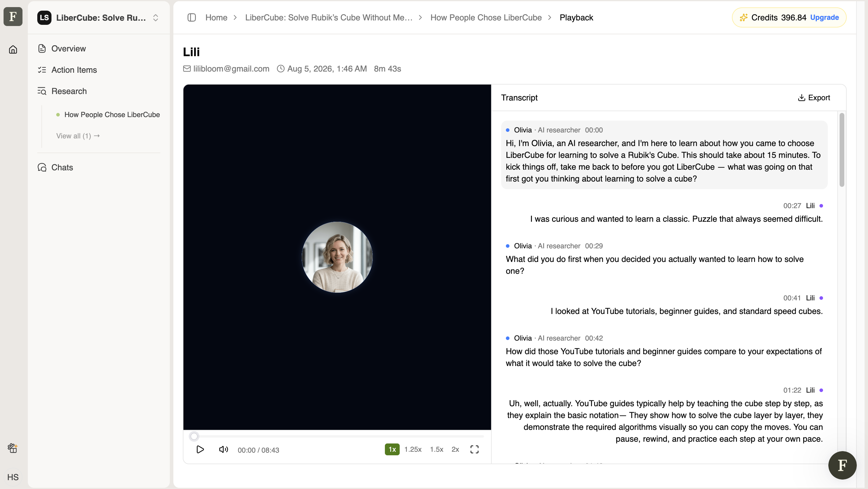The image size is (868, 489).
Task: Click the Upgrade credits link
Action: click(x=825, y=17)
